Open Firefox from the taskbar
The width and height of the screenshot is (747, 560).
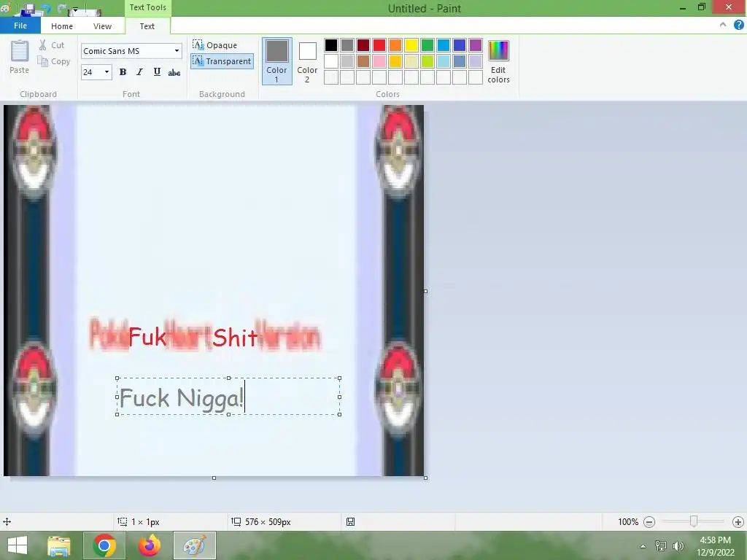point(150,545)
